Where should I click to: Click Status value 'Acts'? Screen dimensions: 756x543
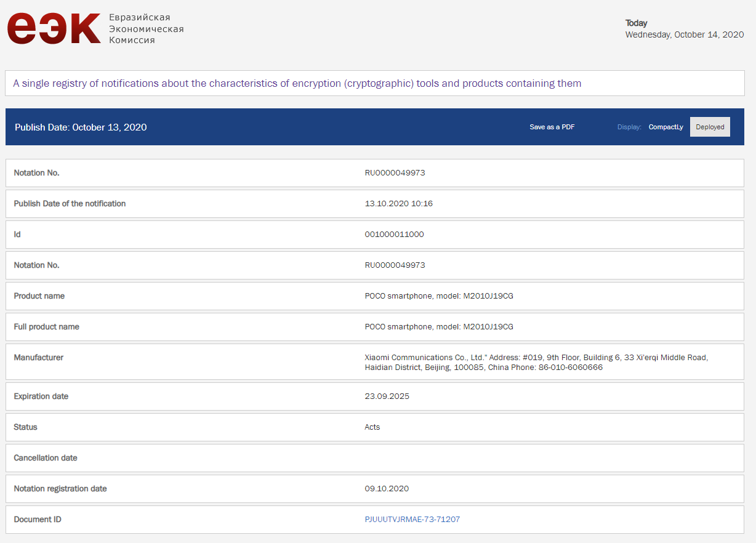pyautogui.click(x=372, y=427)
